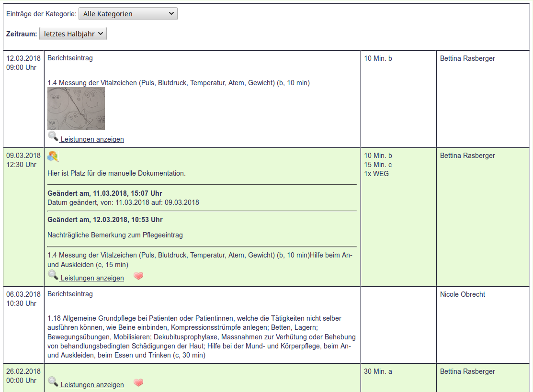The image size is (533, 392).
Task: Click the '1x WEG' text in the 09.03.2018 row
Action: [376, 174]
